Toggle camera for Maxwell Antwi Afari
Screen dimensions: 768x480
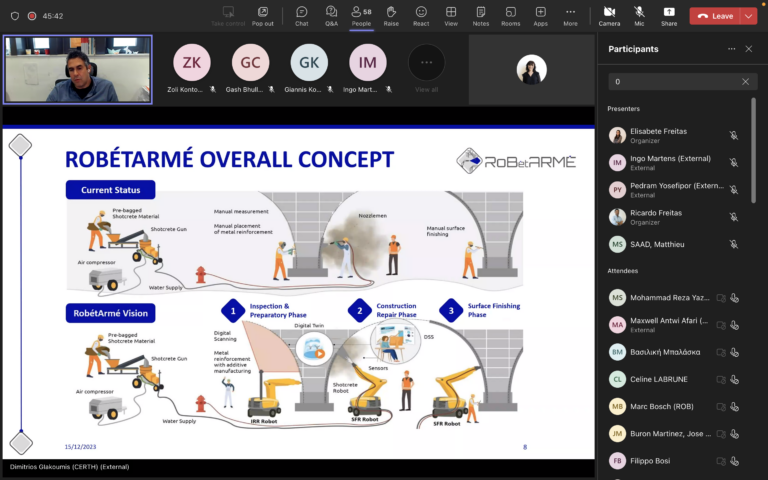720,325
